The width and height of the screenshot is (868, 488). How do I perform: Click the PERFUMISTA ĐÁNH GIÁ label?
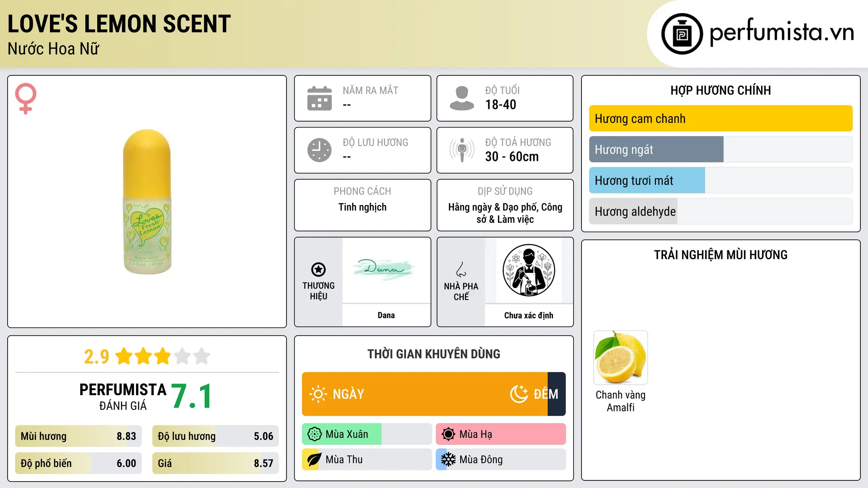point(123,397)
